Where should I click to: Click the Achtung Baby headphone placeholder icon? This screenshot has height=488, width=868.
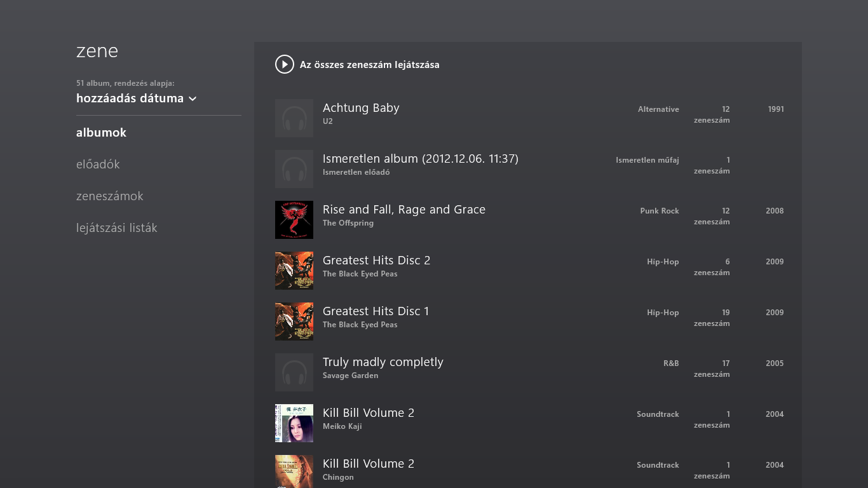coord(294,118)
